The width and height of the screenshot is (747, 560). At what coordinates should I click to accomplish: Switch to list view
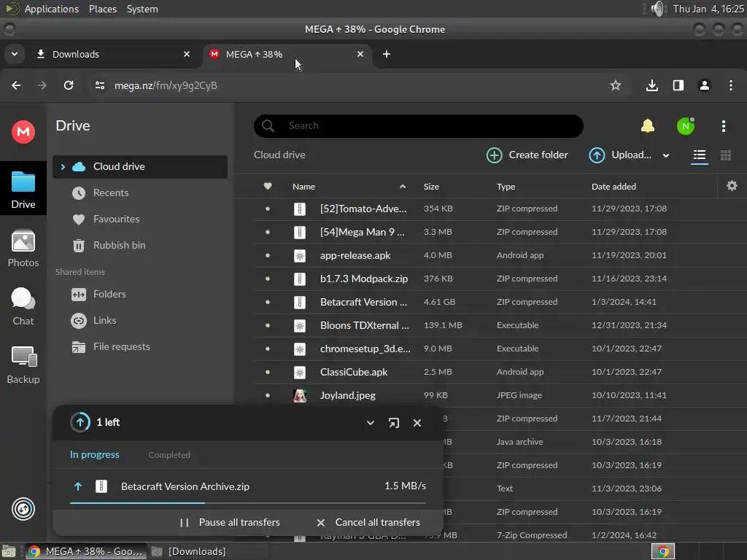(700, 155)
